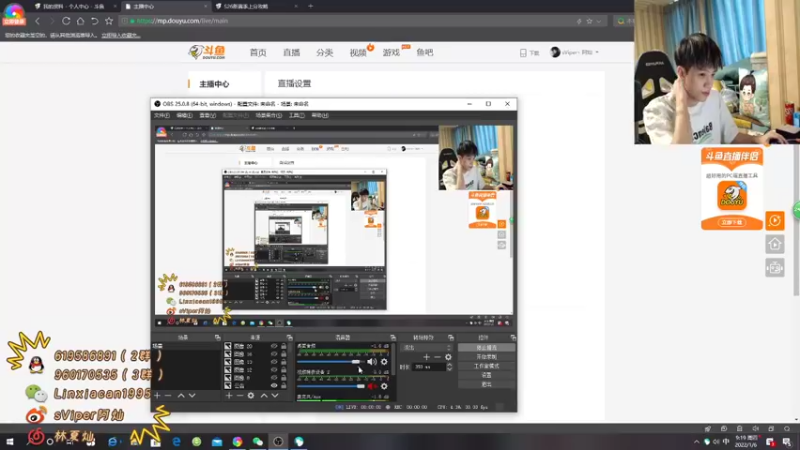Move the scene up in list
The height and width of the screenshot is (450, 800).
click(x=181, y=395)
